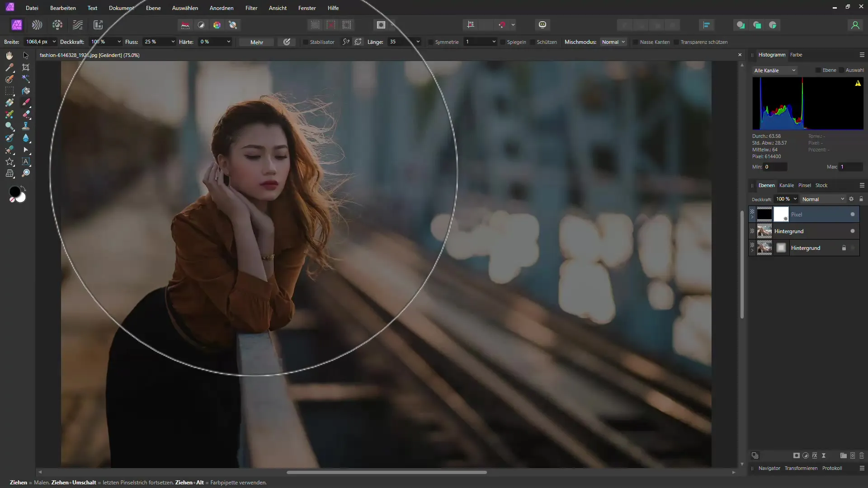Viewport: 868px width, 488px height.
Task: Swap foreground and background colors
Action: [x=23, y=188]
